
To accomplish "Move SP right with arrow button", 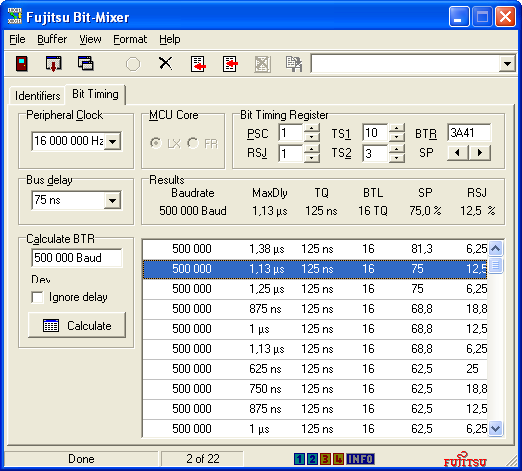I will tap(480, 153).
